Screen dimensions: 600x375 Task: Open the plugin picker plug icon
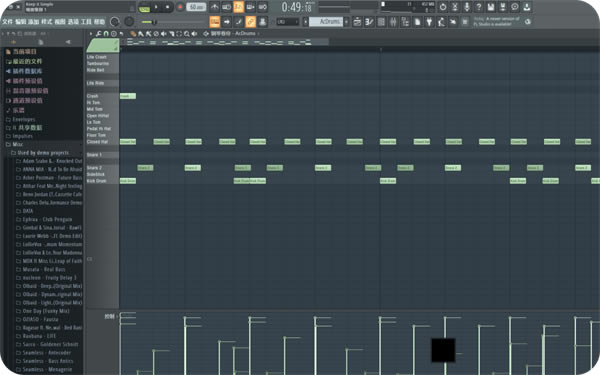pos(429,22)
